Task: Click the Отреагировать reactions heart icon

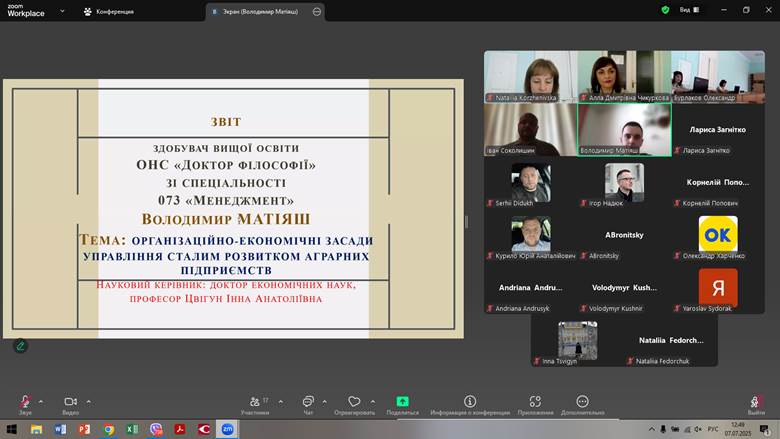Action: click(354, 402)
